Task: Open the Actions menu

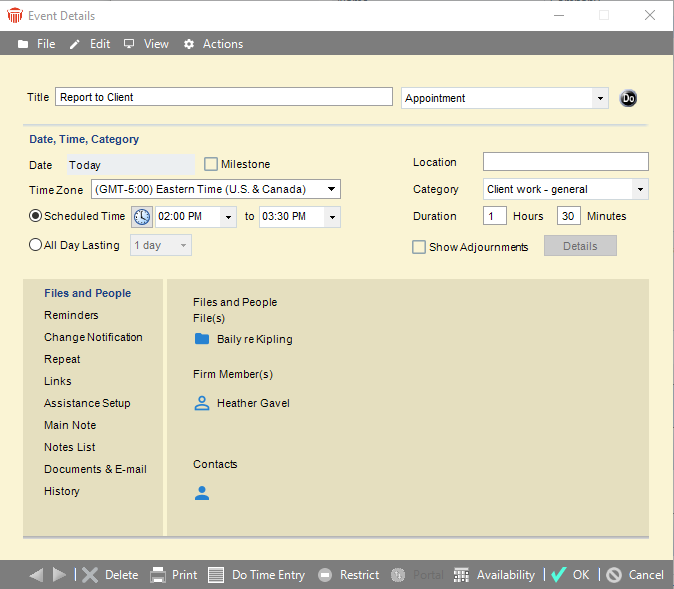Action: point(213,44)
